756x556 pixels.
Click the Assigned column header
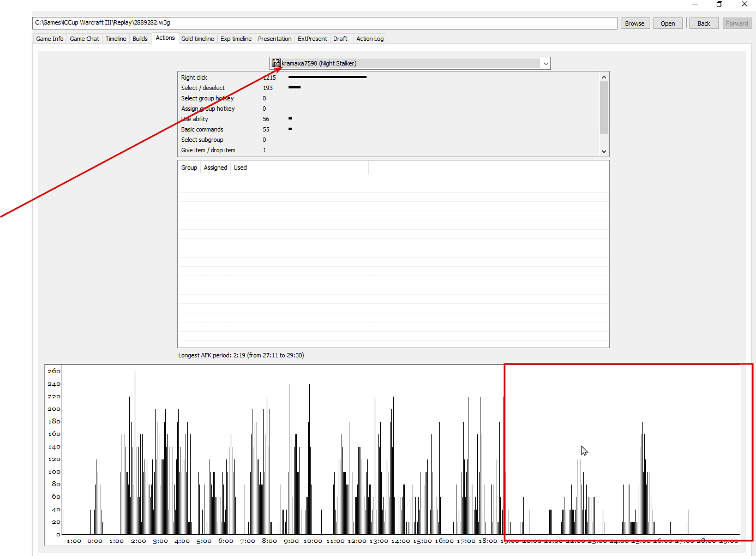[215, 168]
